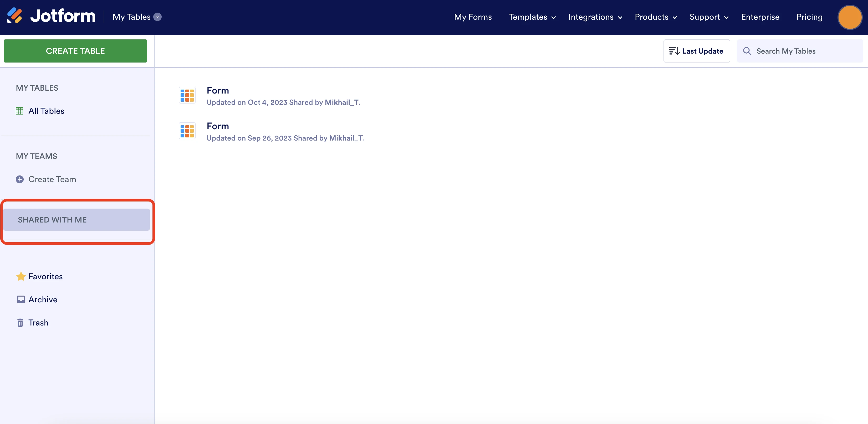The width and height of the screenshot is (868, 424).
Task: Click table icon of Oct 4 Form
Action: 187,95
